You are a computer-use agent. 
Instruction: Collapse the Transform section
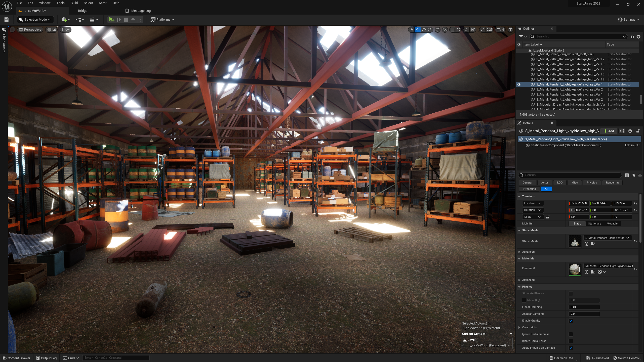tap(519, 197)
